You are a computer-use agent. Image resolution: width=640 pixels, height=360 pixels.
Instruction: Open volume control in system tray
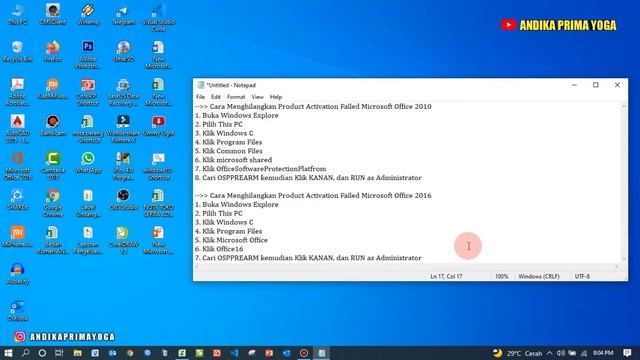560,353
